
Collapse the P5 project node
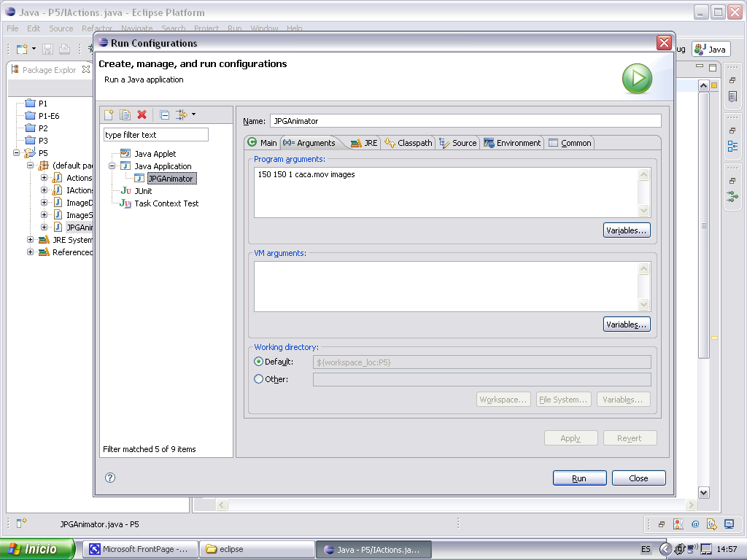click(17, 153)
